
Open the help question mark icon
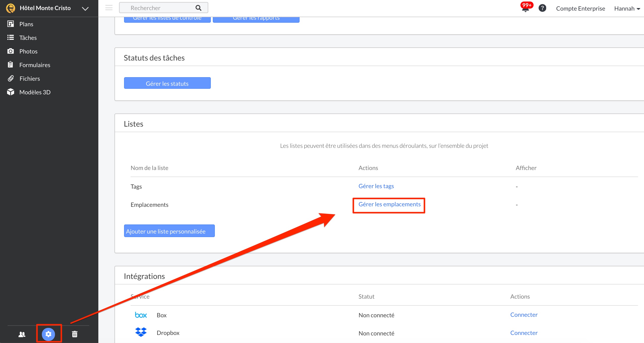[542, 8]
